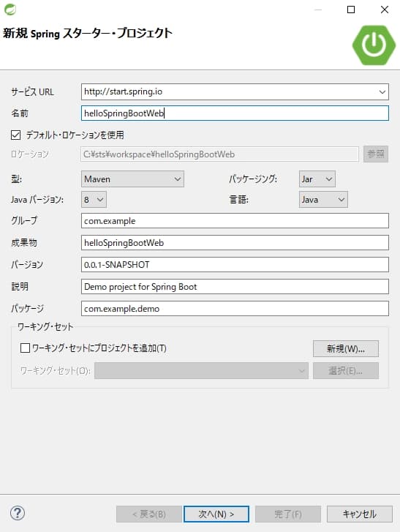Click the 次へ(N) > button
Image resolution: width=400 pixels, height=532 pixels.
click(x=216, y=514)
